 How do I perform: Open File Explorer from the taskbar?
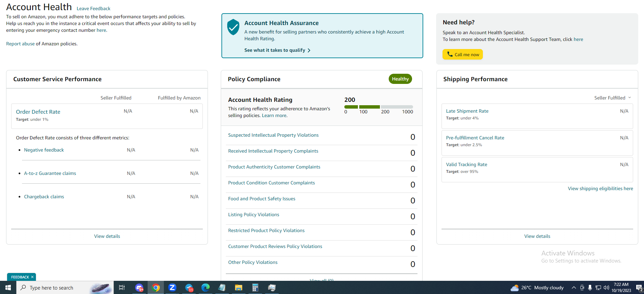(x=238, y=288)
